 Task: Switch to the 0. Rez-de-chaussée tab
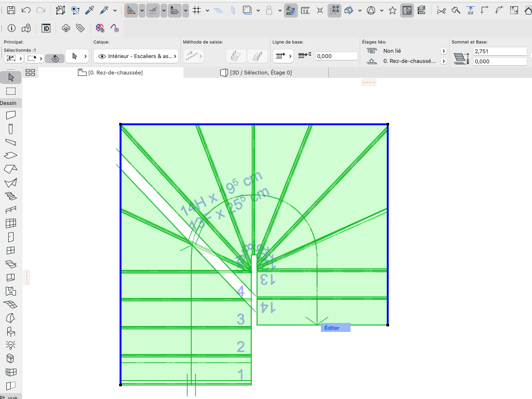110,73
